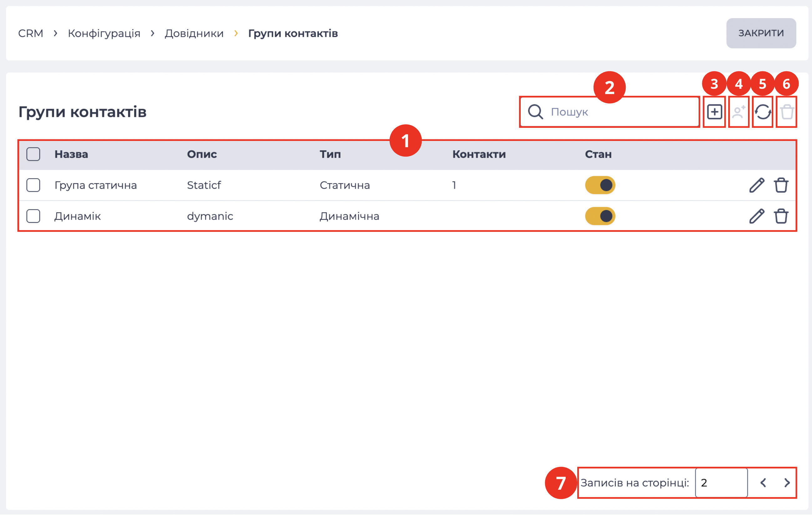Open the Довідники breadcrumb
812x515 pixels.
click(194, 33)
